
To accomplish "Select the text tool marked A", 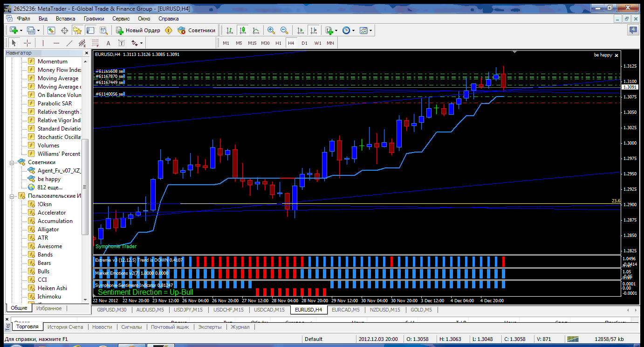I will 109,43.
